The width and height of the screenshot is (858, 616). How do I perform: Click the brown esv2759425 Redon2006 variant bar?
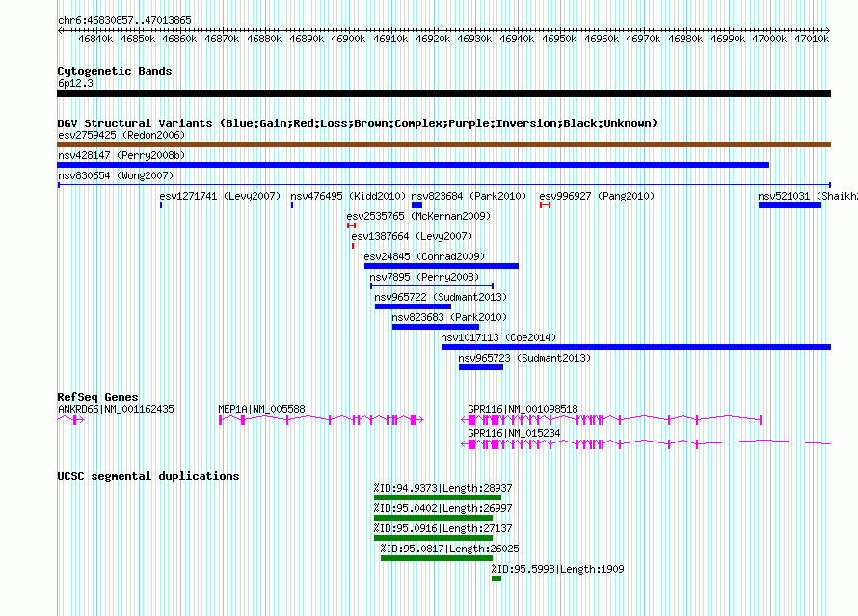pyautogui.click(x=443, y=145)
